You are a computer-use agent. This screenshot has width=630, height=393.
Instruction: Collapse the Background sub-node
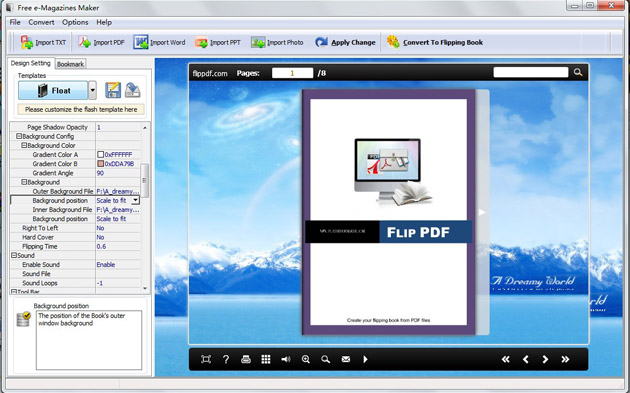24,182
